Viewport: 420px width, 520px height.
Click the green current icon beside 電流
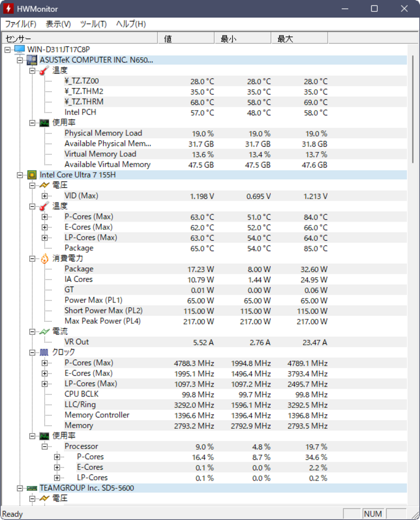click(44, 331)
